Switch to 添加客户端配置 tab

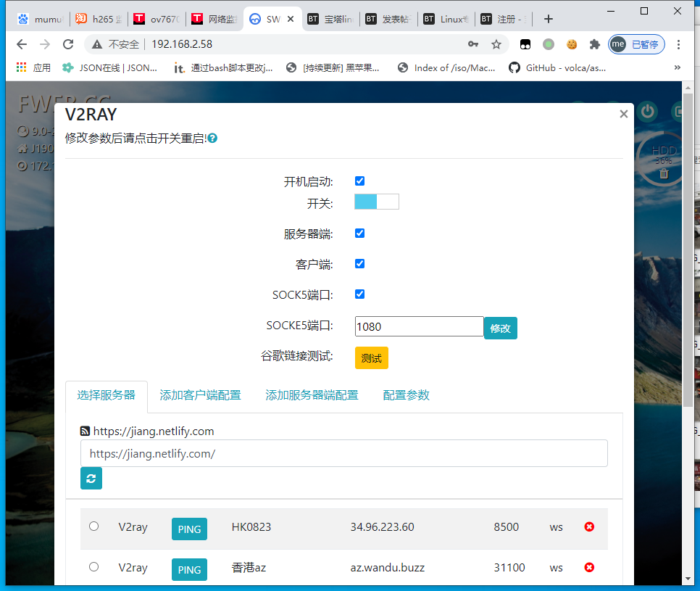(x=200, y=395)
